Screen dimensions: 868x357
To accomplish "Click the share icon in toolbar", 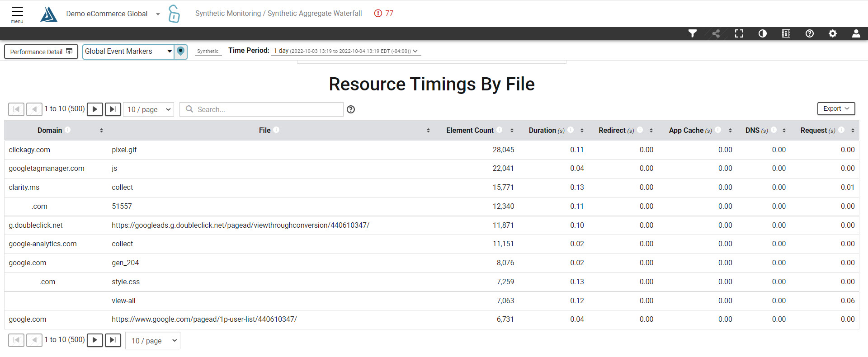I will (x=716, y=33).
